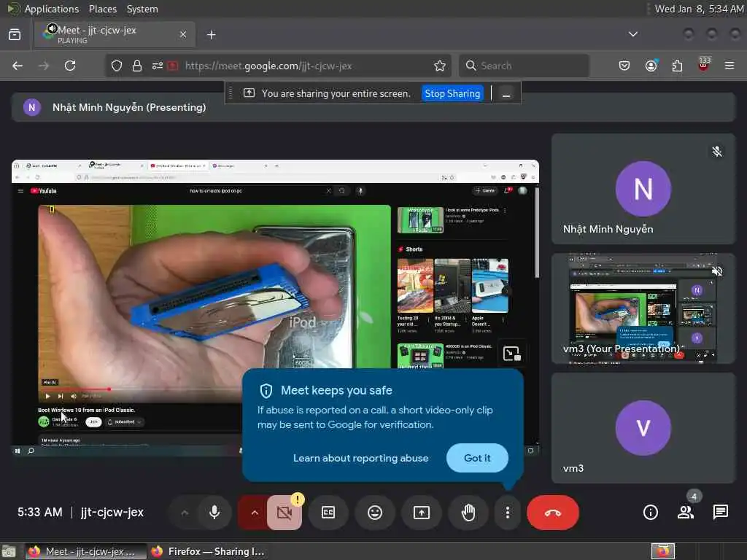Mute the playing tab via speaker icon
Screen dimensions: 747x560
click(x=52, y=28)
